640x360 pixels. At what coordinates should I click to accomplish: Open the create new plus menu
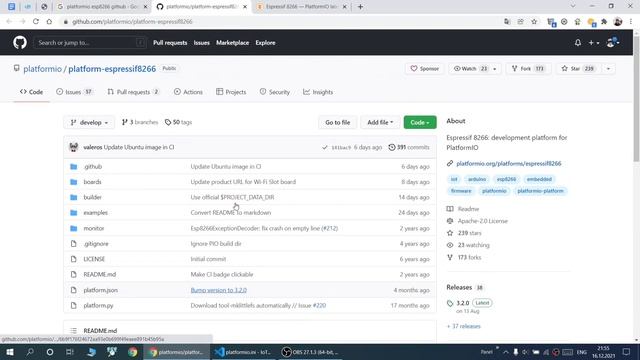593,42
